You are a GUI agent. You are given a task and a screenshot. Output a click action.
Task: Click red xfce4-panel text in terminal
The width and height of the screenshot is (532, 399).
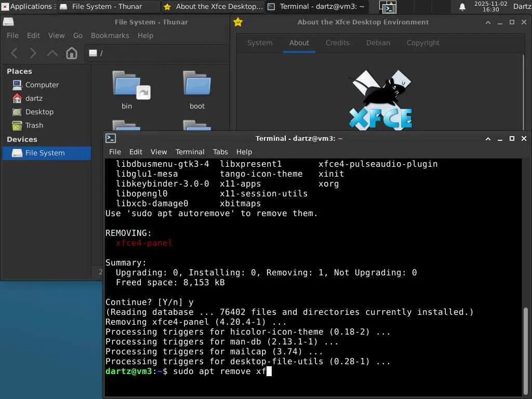tap(144, 243)
